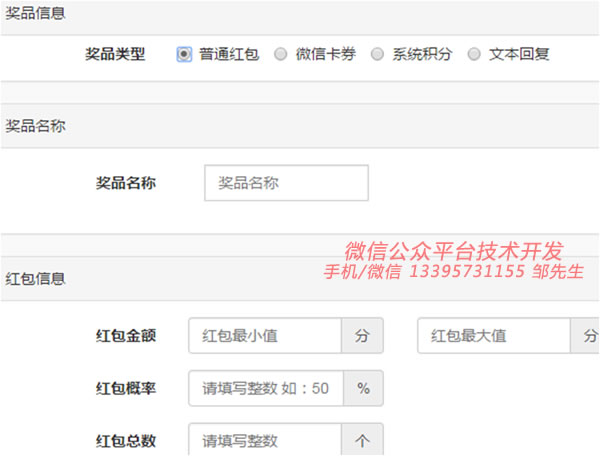Pick the 文本回复 radio button
This screenshot has width=600, height=456.
474,54
